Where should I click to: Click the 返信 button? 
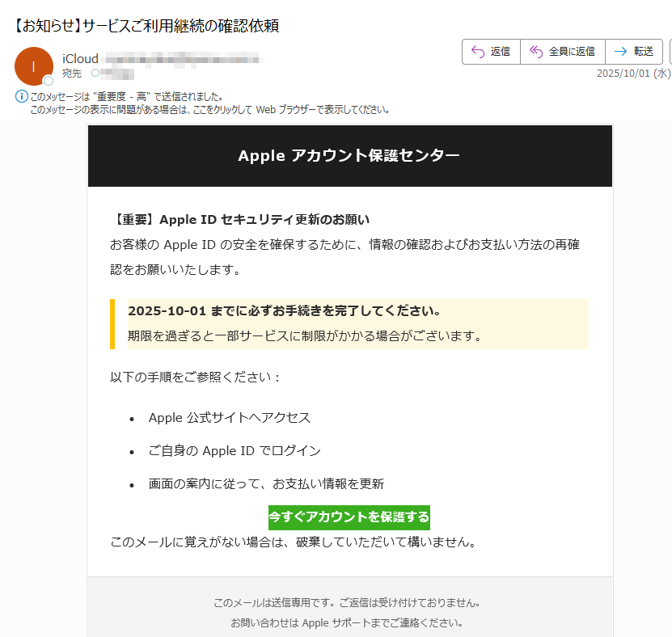coord(490,51)
